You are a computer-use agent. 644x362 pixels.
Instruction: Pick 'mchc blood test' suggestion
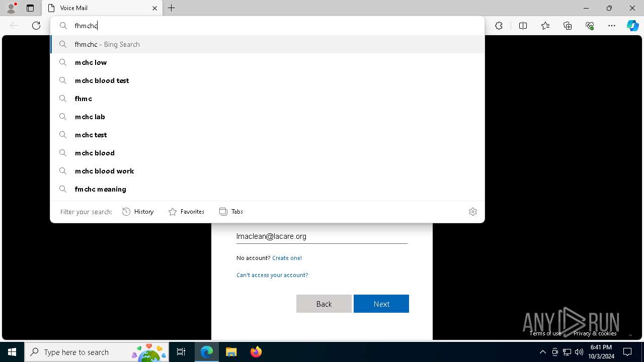(267, 80)
